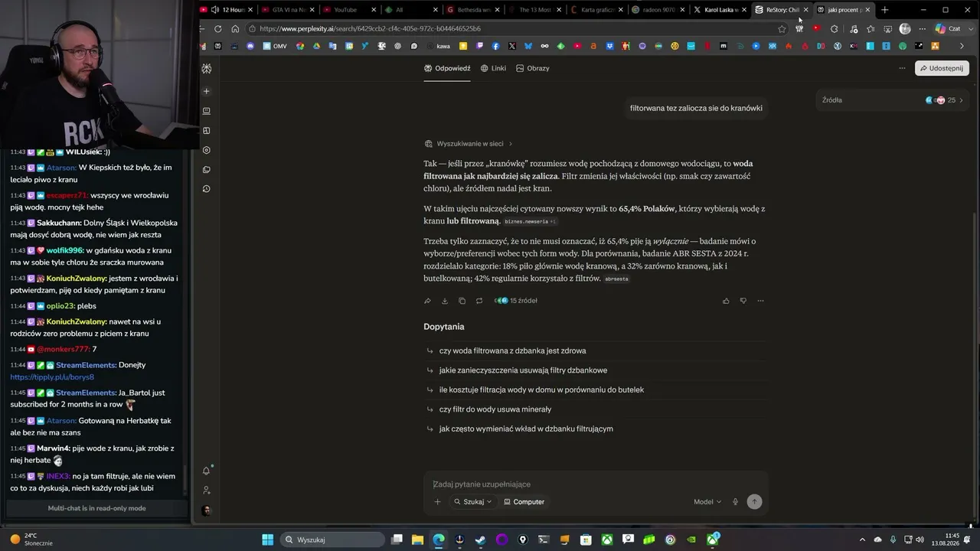Switch to the radeon 9070 browser tab
Viewport: 980px width, 551px height.
tap(658, 10)
